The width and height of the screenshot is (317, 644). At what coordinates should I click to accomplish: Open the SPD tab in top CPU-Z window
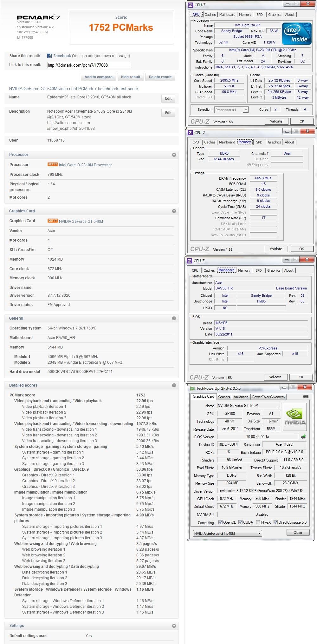click(259, 15)
